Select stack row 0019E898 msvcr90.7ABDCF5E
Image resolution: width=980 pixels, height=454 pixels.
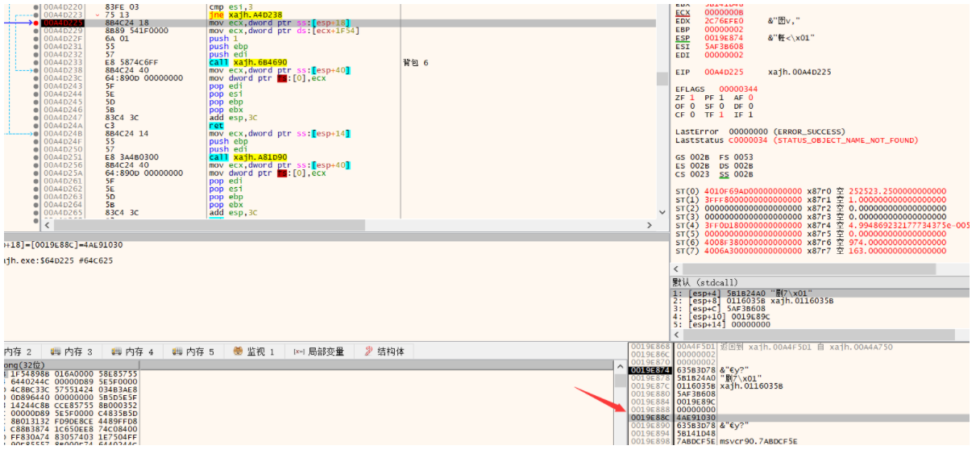(x=799, y=441)
